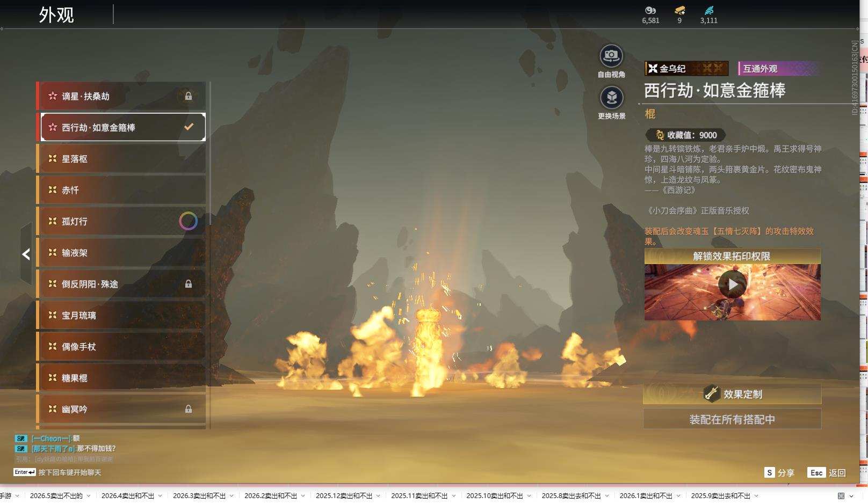Click the lock icon on 幽冥吟
This screenshot has height=504, width=868.
(189, 409)
